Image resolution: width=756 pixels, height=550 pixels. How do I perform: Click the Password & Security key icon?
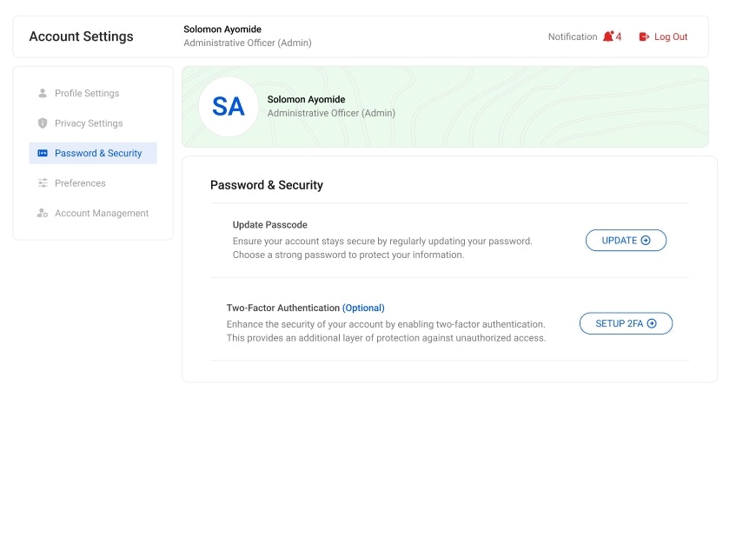(x=43, y=153)
